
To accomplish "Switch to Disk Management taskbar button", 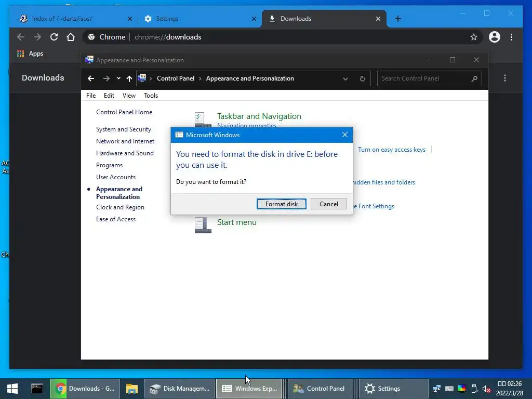I will click(x=179, y=389).
